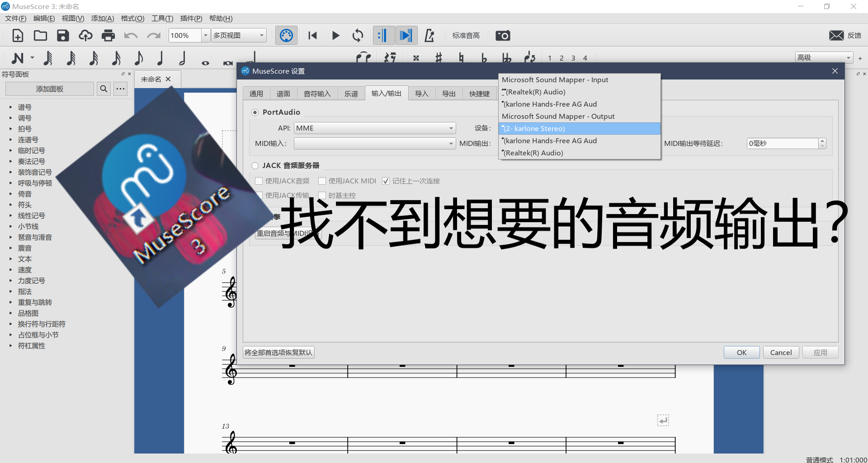Switch to the 导出 settings tab
This screenshot has width=868, height=463.
(448, 94)
